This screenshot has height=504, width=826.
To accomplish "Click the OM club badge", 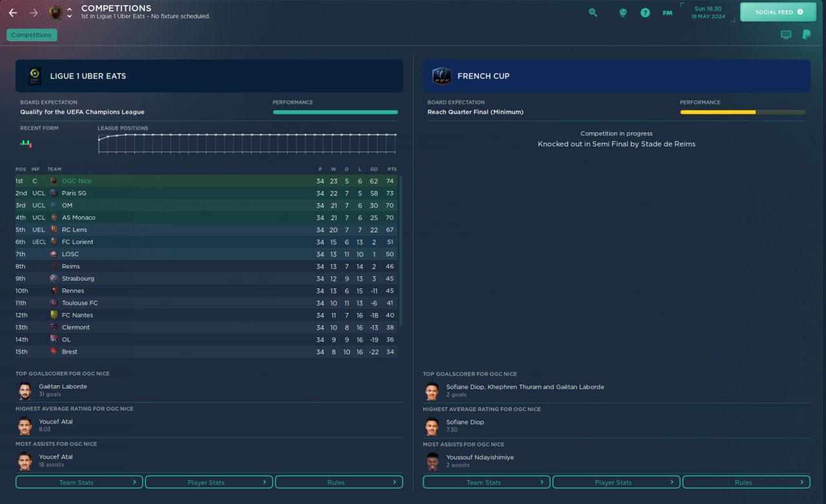I will [54, 205].
